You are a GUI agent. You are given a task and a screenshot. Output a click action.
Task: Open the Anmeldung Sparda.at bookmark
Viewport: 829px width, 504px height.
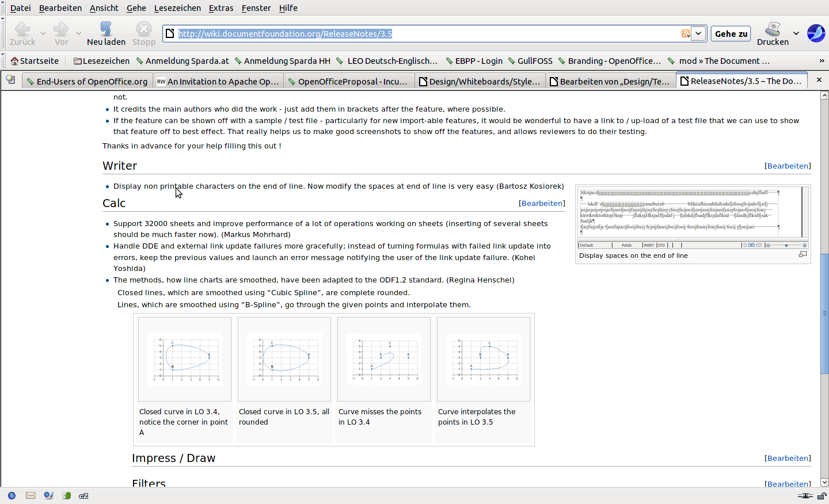[x=182, y=61]
